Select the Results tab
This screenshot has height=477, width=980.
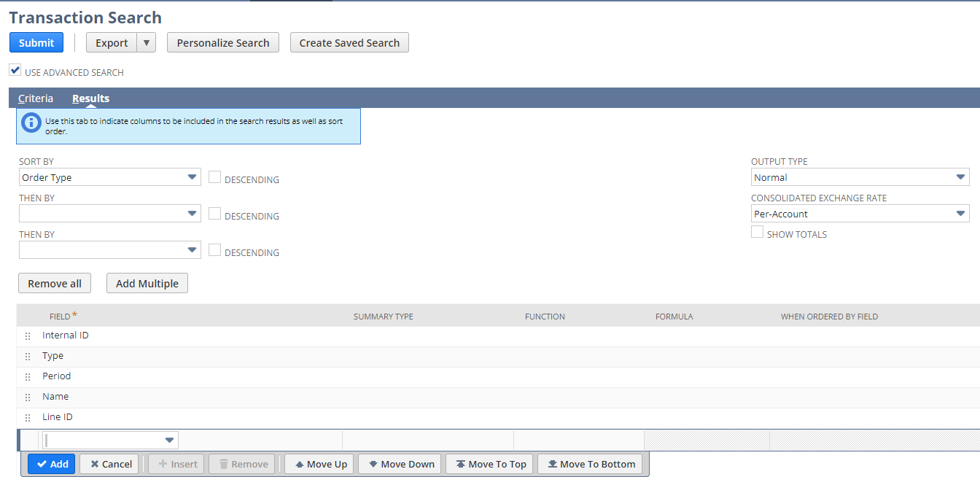pyautogui.click(x=90, y=98)
